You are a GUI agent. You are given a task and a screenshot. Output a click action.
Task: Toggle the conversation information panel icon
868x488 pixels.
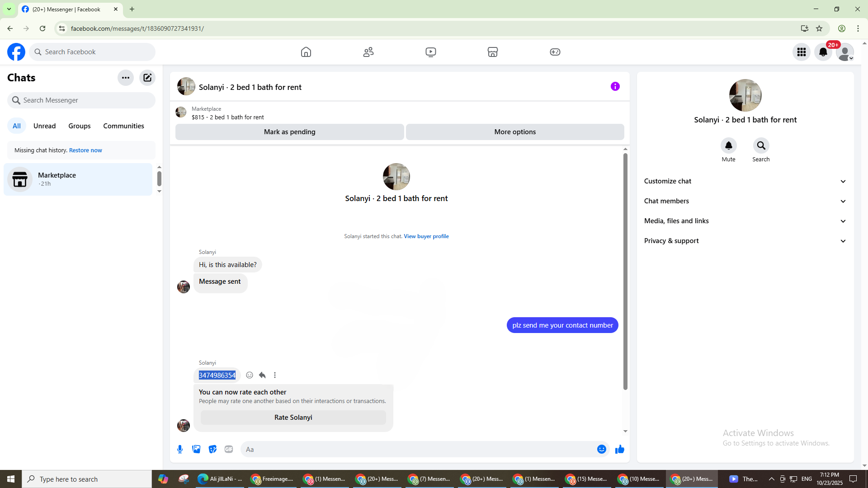click(615, 86)
